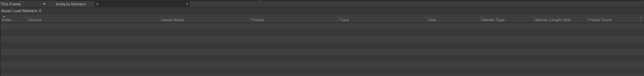
Task: Click the Analyze Markers button
Action: pos(70,4)
